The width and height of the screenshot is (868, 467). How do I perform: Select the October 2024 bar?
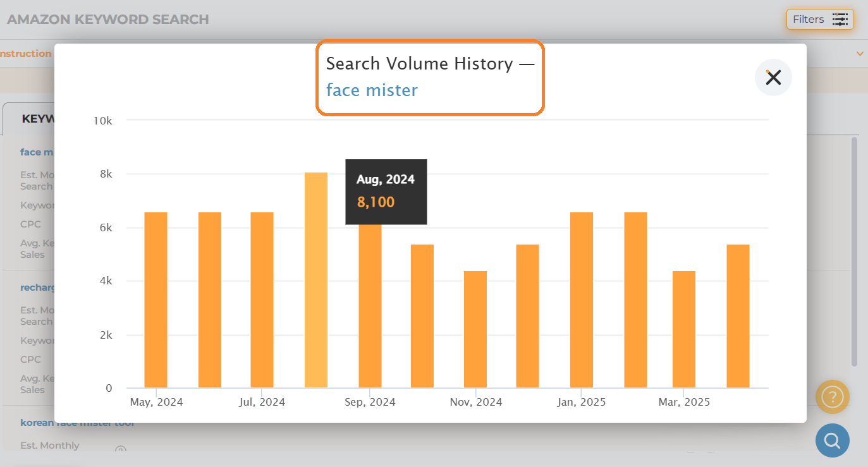[422, 316]
